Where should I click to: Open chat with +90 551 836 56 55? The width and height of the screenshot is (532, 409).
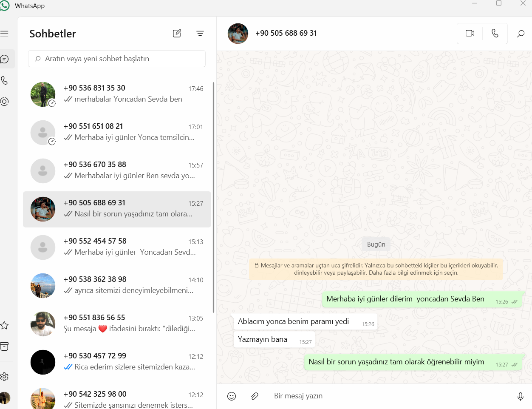pos(117,324)
